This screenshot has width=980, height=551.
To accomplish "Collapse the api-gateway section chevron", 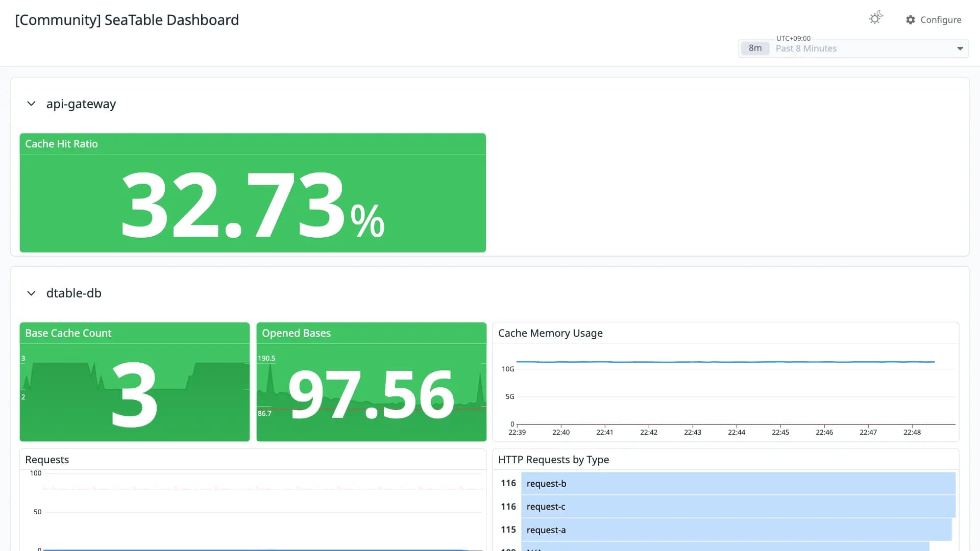I will point(31,104).
